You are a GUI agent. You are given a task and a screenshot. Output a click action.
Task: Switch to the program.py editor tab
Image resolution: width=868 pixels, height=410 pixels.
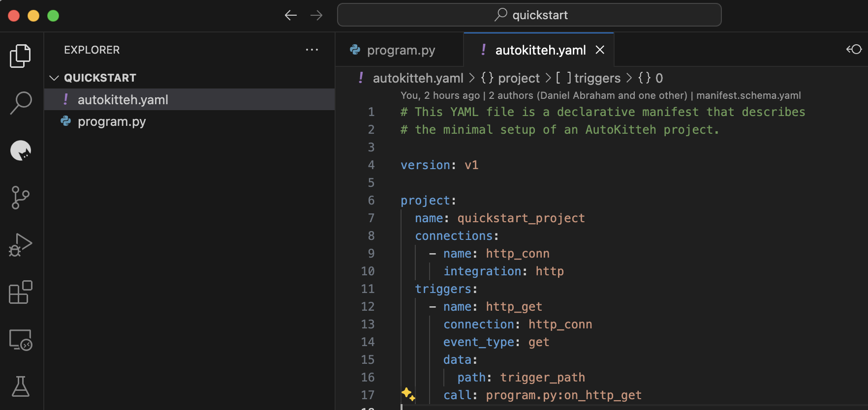pos(399,50)
